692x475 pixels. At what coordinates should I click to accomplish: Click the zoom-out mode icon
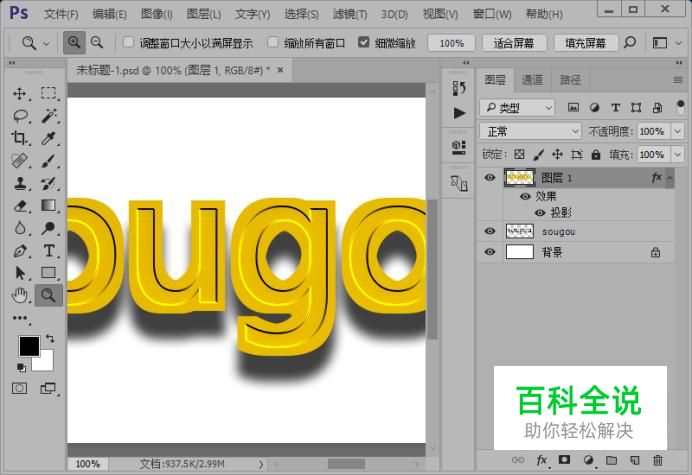pyautogui.click(x=97, y=42)
